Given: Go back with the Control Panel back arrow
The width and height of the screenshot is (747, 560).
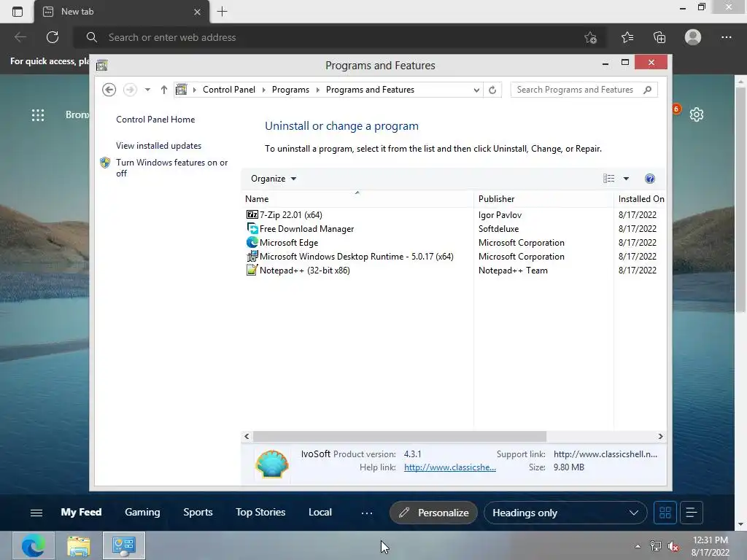Looking at the screenshot, I should pos(109,90).
